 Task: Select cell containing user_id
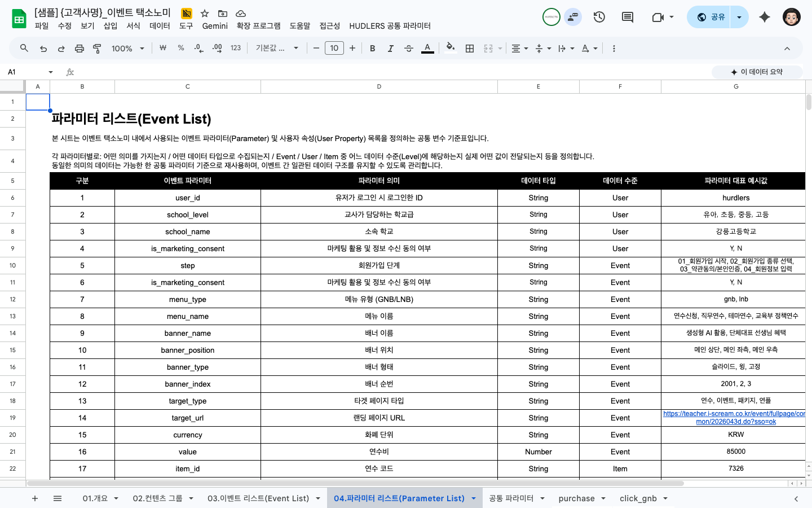tap(188, 198)
